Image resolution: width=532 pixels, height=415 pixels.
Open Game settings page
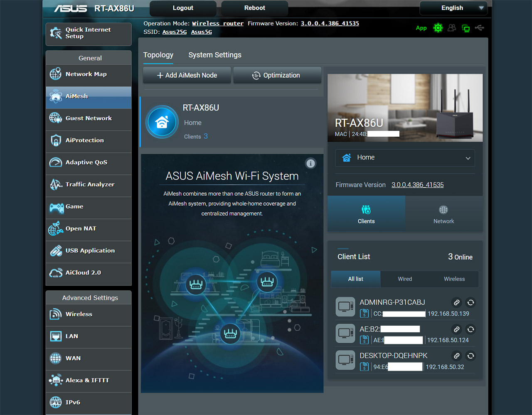[x=89, y=207]
